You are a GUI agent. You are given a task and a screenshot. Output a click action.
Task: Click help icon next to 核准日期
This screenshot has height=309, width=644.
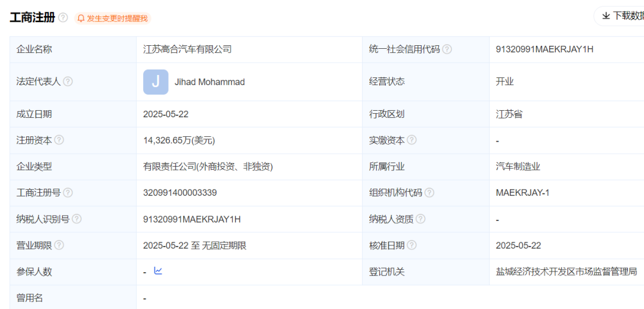coord(411,245)
